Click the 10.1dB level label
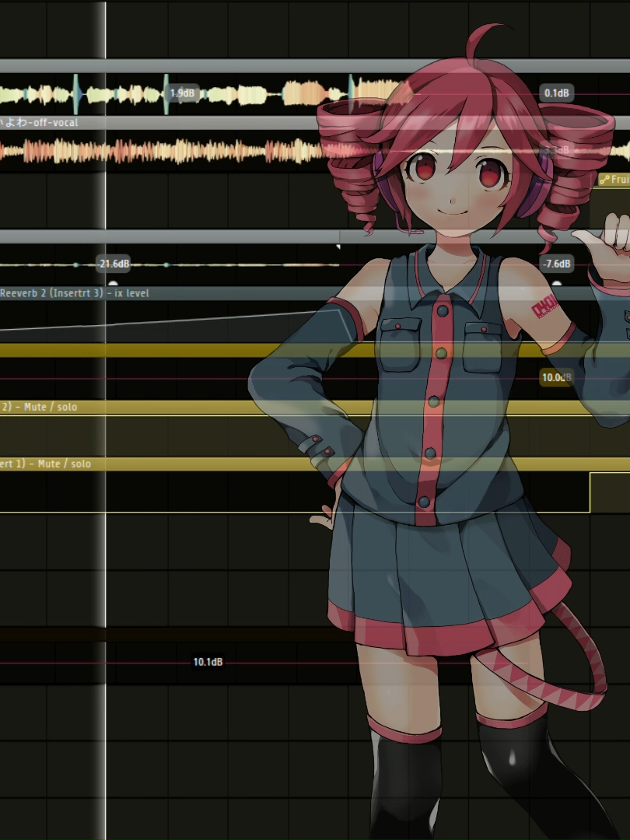630x840 pixels. click(x=208, y=662)
